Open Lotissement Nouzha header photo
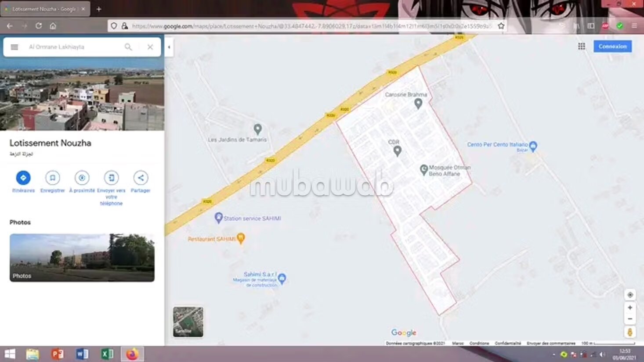Viewport: 644px width, 362px height. (82, 94)
